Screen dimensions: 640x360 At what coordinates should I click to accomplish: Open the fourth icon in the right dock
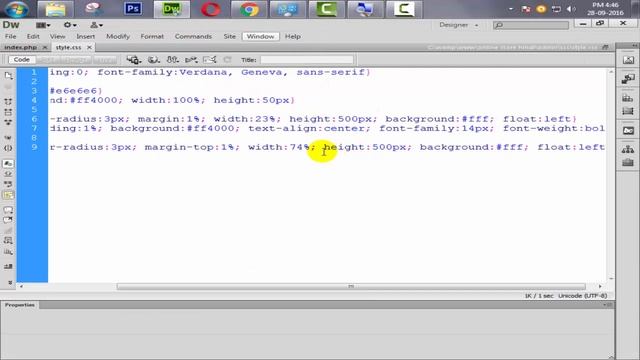coord(628,111)
